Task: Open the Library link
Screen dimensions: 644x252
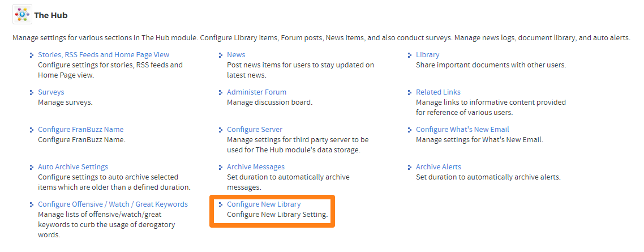Action: [x=428, y=55]
